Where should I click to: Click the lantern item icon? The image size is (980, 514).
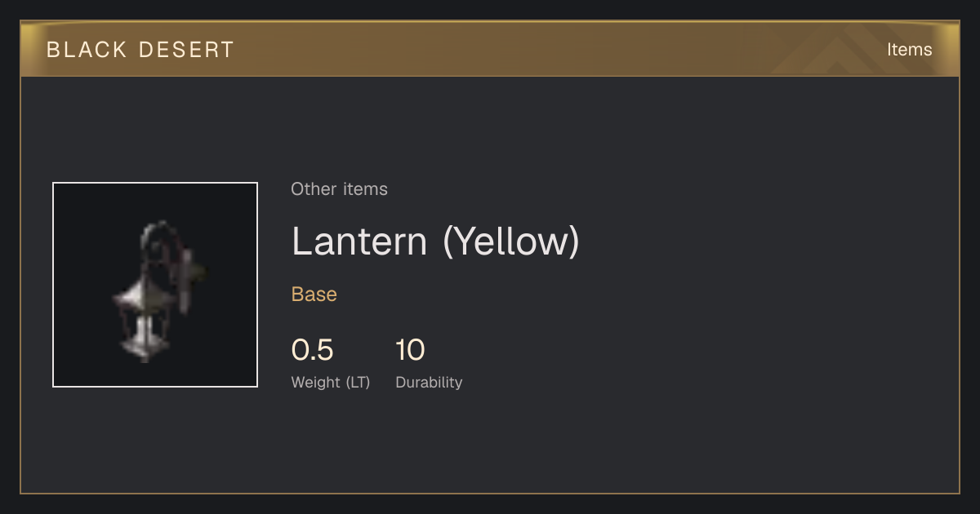[x=155, y=285]
